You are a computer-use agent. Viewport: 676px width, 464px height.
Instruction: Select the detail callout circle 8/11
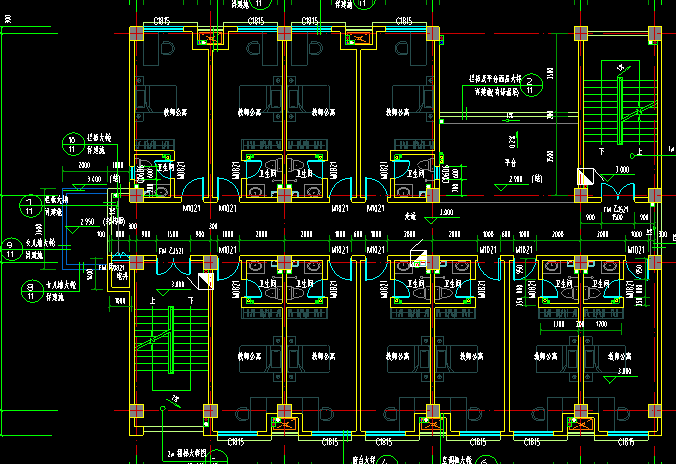tap(32, 292)
